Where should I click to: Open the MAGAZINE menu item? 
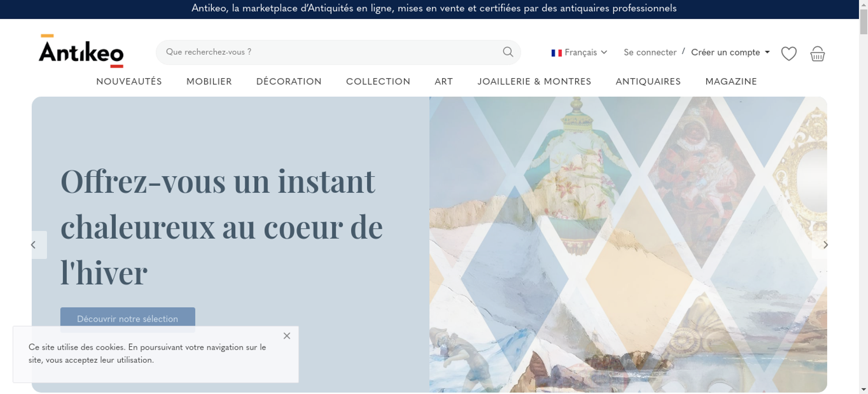click(x=731, y=82)
